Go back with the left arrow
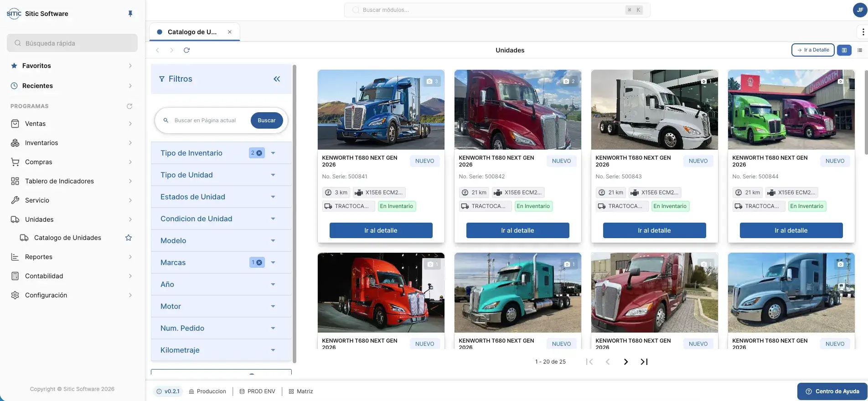Viewport: 868px width, 401px height. tap(158, 50)
